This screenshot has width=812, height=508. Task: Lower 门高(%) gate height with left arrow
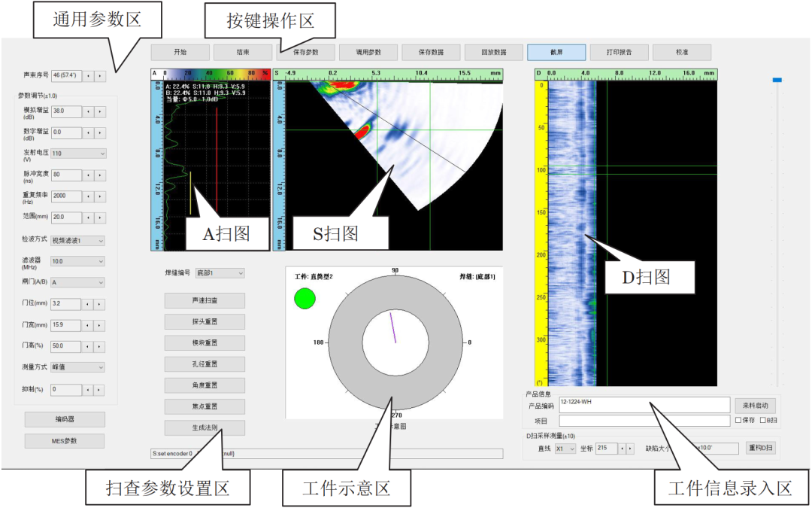[x=88, y=346]
